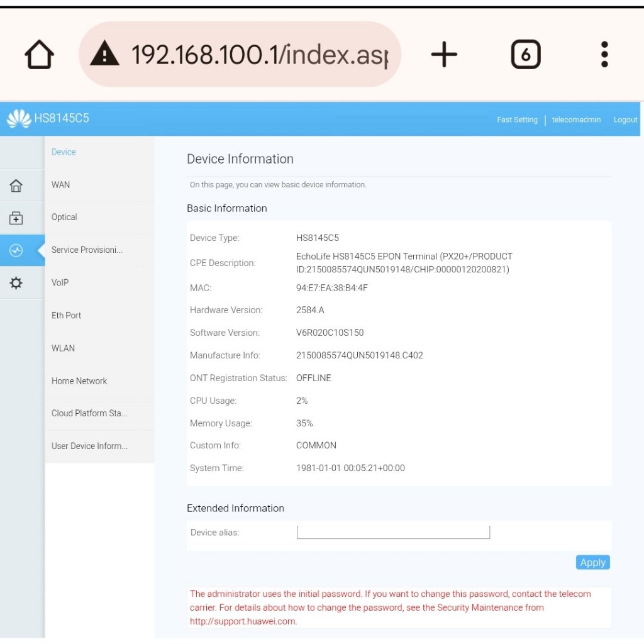Tap the not-secure warning triangle icon
Image resolution: width=644 pixels, height=644 pixels.
[x=105, y=55]
